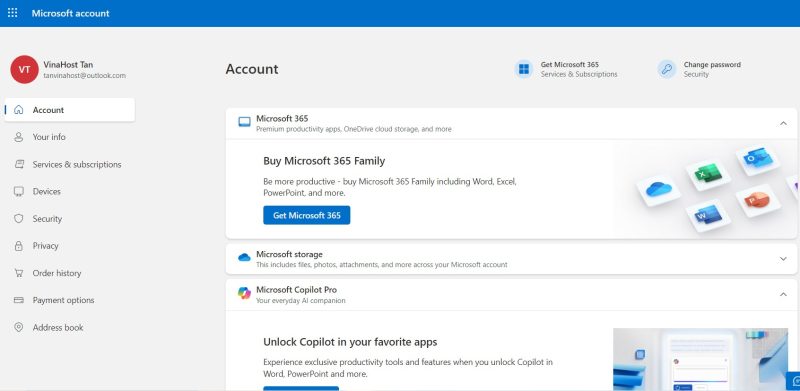800x391 pixels.
Task: Expand the Microsoft storage section
Action: (783, 259)
